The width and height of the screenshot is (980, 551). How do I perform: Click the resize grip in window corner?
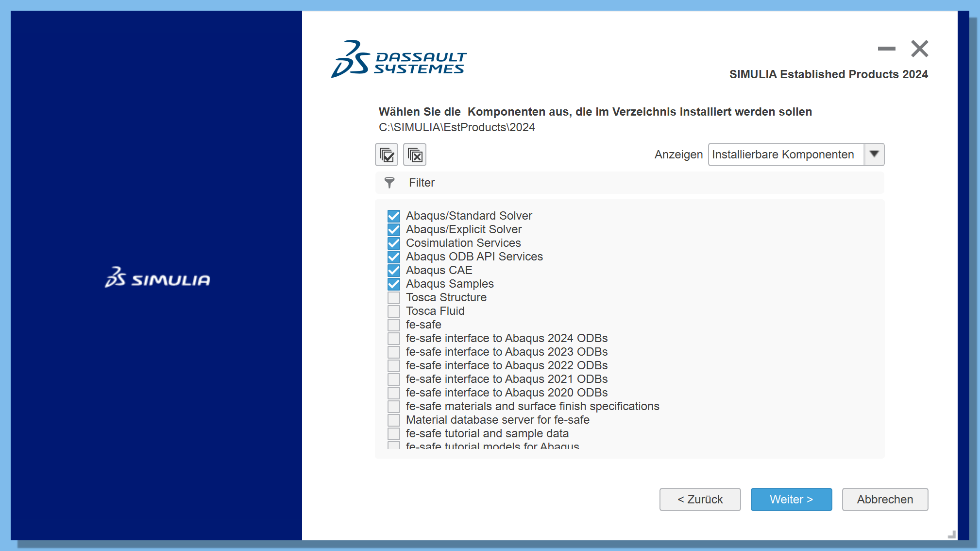coord(951,534)
